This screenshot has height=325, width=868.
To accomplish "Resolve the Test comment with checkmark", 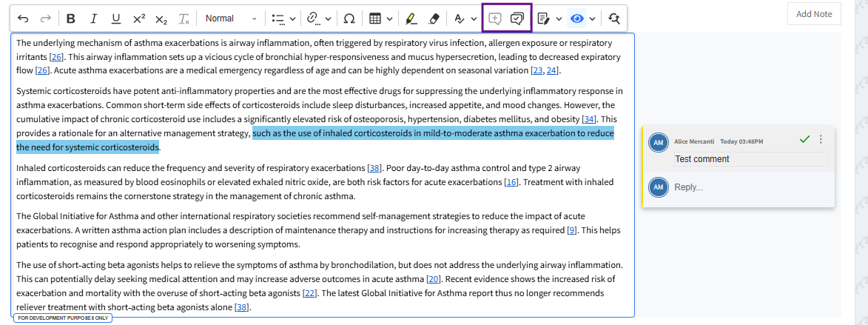I will (x=804, y=139).
